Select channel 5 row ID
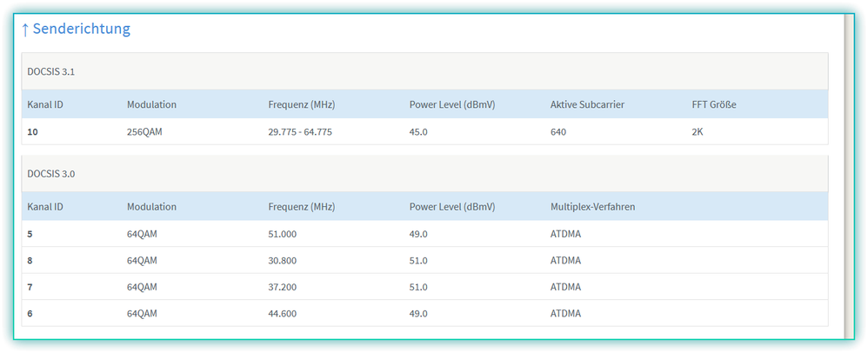Image resolution: width=868 pixels, height=353 pixels. pyautogui.click(x=30, y=234)
